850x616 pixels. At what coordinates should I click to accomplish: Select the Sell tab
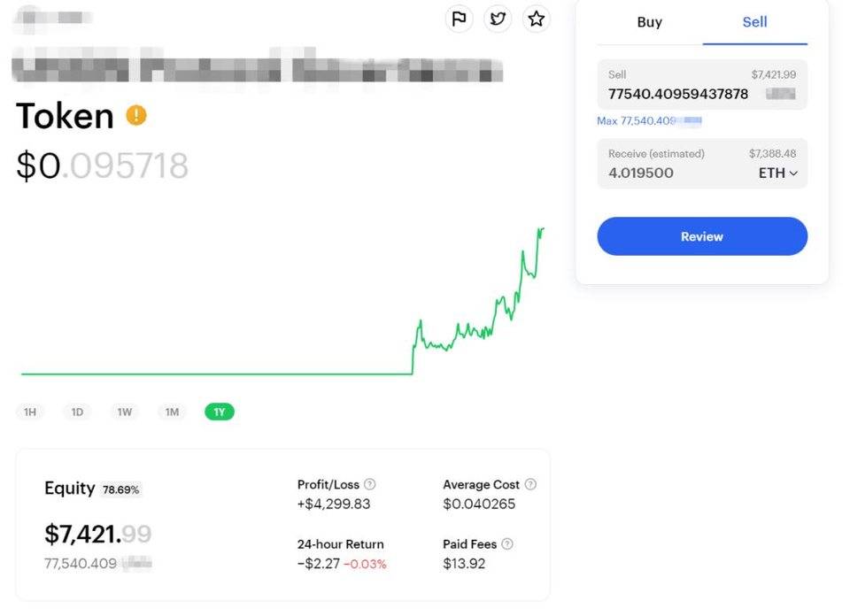[754, 22]
